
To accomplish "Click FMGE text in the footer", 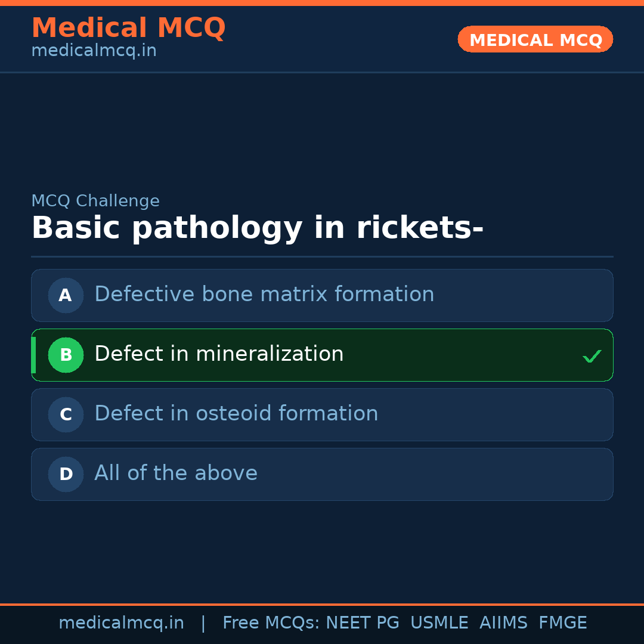I will tap(562, 623).
